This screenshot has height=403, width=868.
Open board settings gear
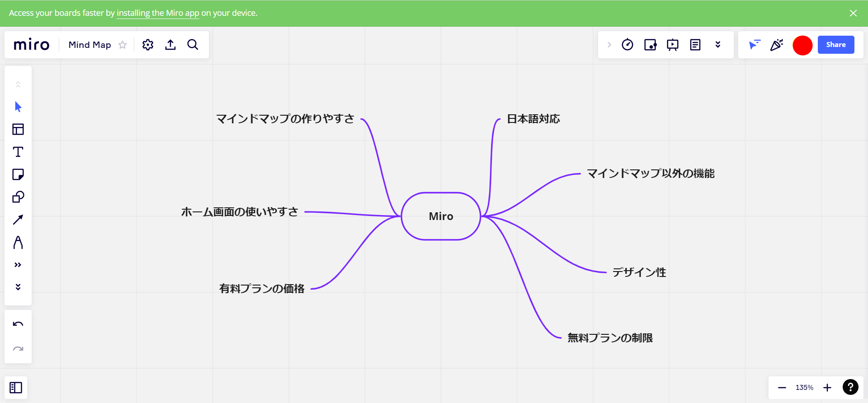coord(148,45)
